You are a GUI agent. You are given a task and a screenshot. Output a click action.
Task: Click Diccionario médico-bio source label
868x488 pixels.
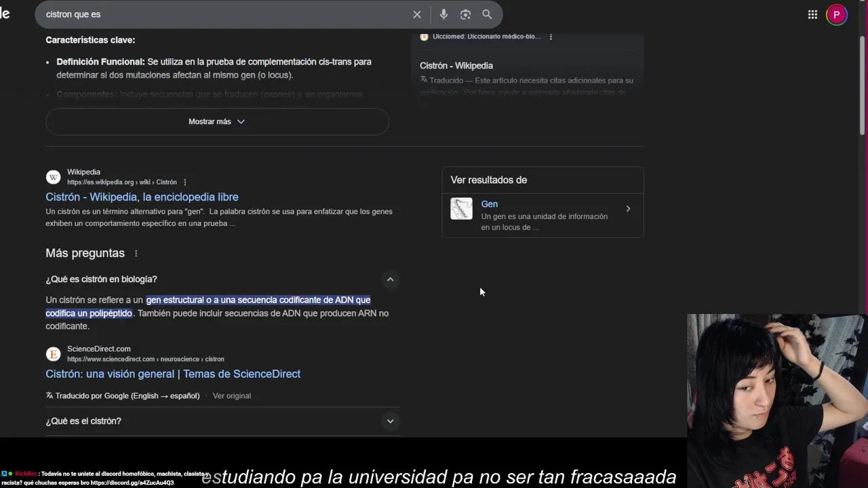point(487,37)
